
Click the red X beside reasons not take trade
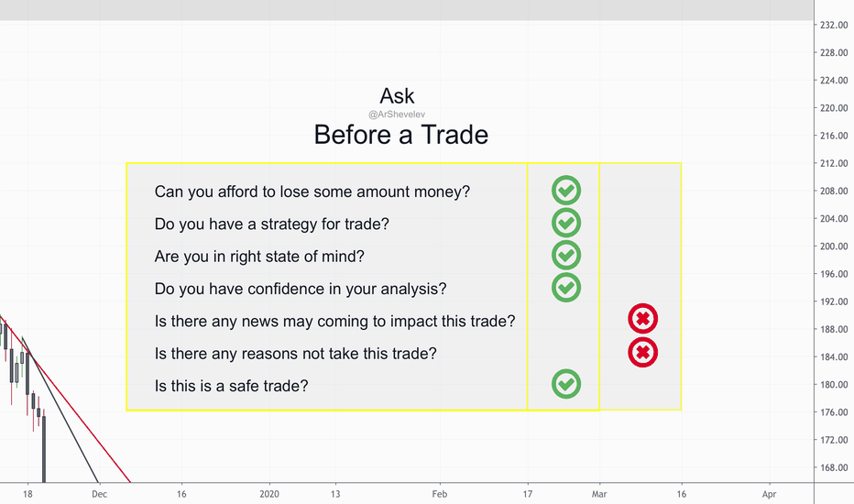point(642,353)
